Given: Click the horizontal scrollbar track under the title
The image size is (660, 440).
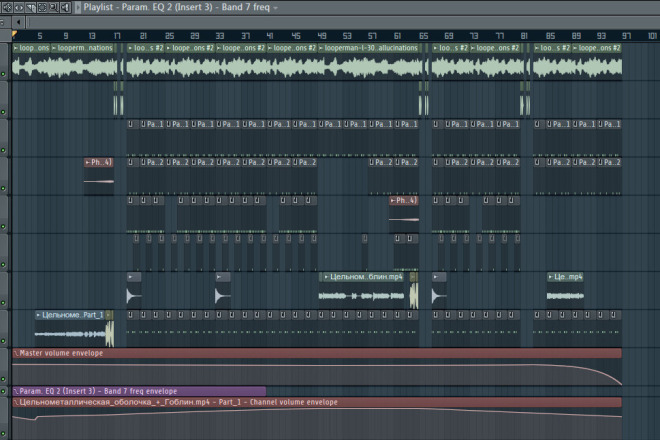Looking at the screenshot, I should coord(343,22).
